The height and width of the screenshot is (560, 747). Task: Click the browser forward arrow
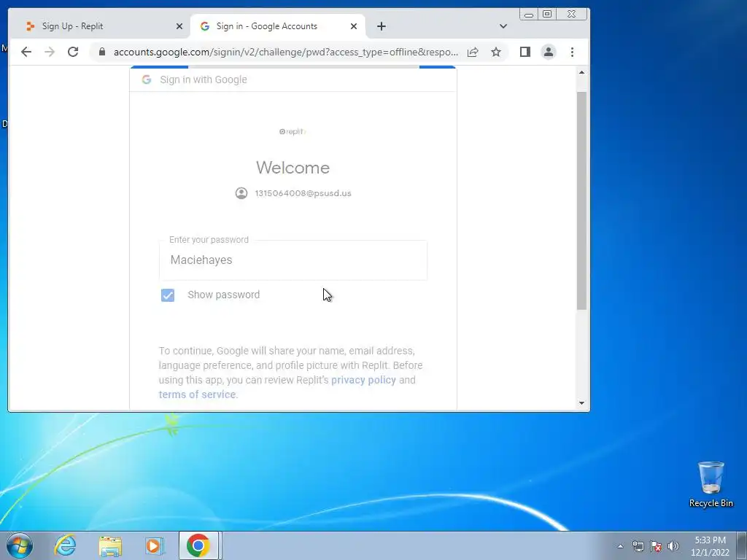click(x=50, y=52)
